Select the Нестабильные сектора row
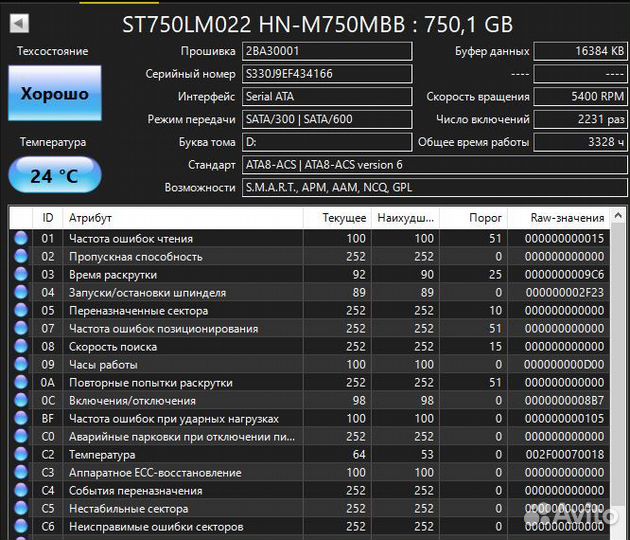This screenshot has height=540, width=630. tap(309, 508)
